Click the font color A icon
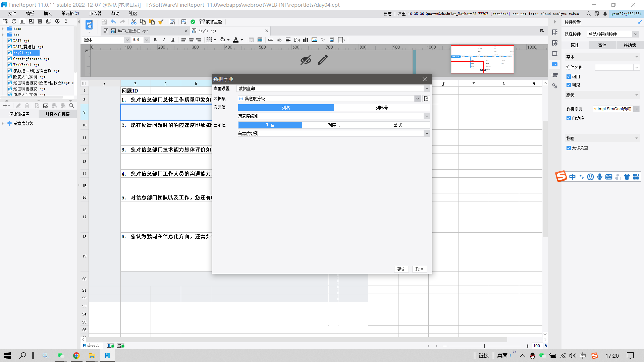 (236, 40)
